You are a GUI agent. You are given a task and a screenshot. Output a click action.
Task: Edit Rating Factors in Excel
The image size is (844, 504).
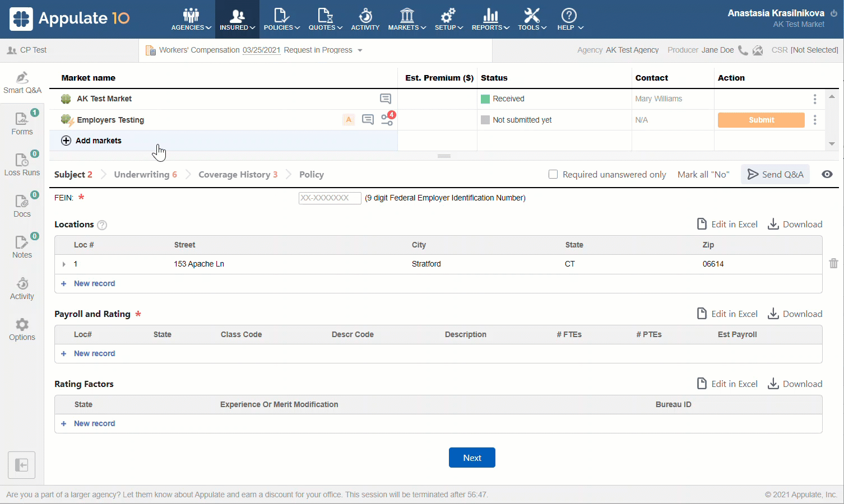[727, 384]
